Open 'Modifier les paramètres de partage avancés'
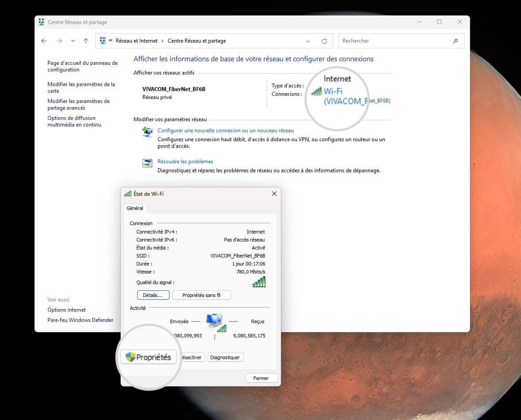This screenshot has width=521, height=420. click(x=79, y=104)
